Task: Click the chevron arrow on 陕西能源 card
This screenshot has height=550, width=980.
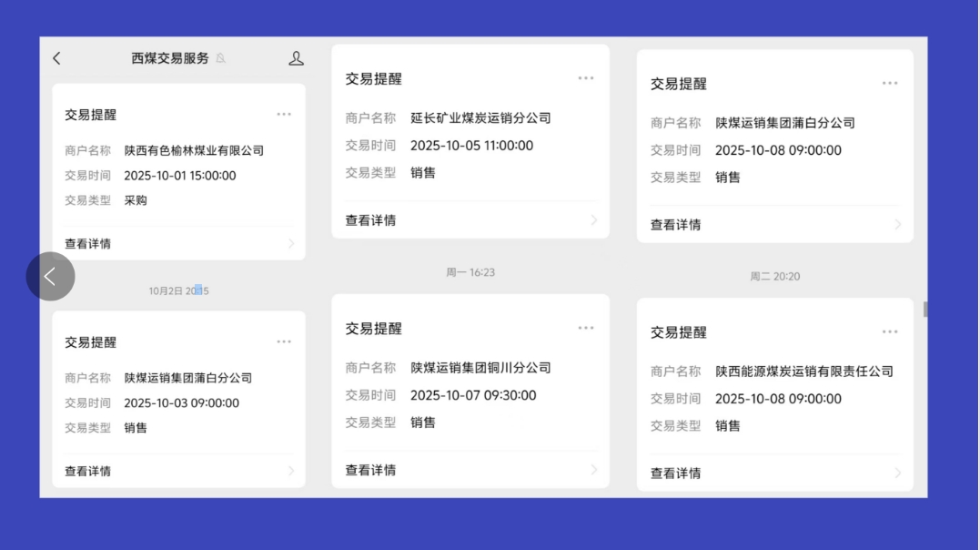Action: pyautogui.click(x=897, y=474)
